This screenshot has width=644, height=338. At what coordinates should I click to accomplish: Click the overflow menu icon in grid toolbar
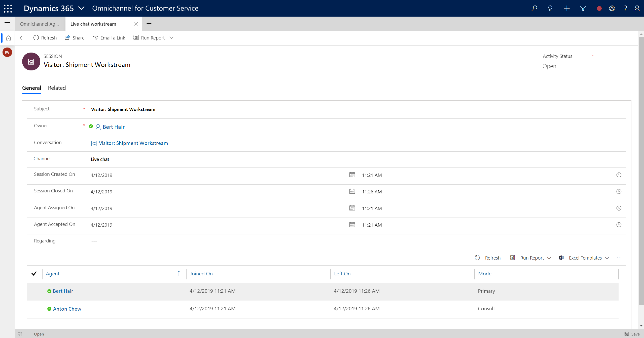[620, 258]
